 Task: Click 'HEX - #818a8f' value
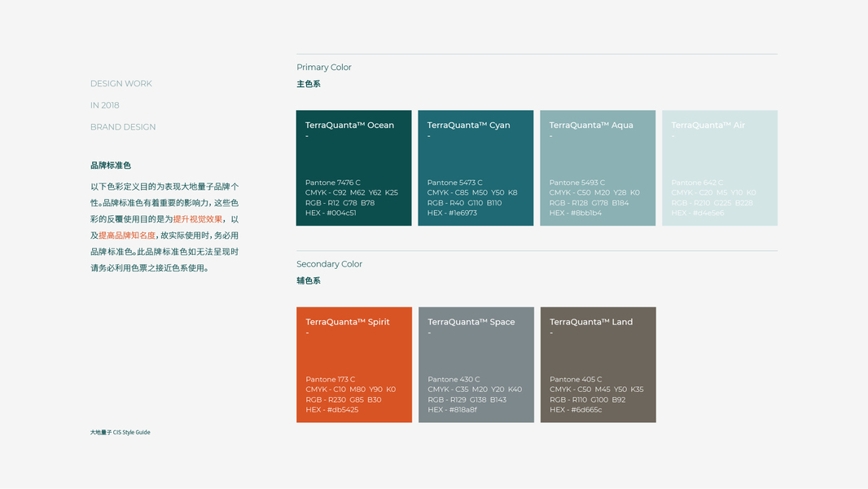(x=452, y=410)
